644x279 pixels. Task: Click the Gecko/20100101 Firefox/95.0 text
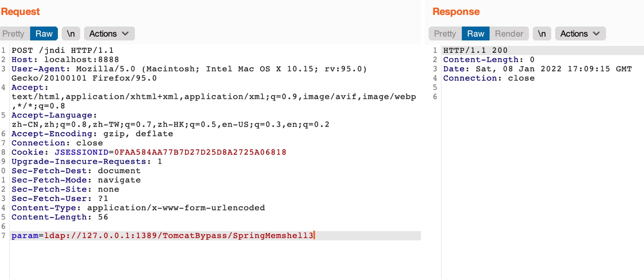click(x=84, y=78)
